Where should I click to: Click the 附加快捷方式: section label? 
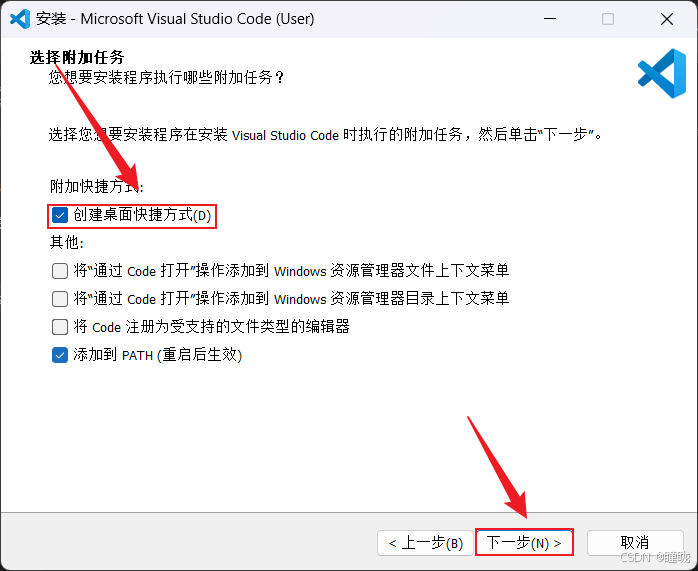click(97, 186)
